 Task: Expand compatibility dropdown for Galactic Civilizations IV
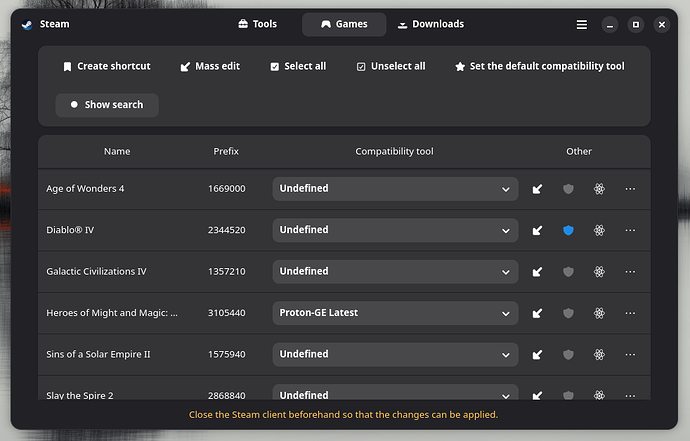click(x=395, y=272)
